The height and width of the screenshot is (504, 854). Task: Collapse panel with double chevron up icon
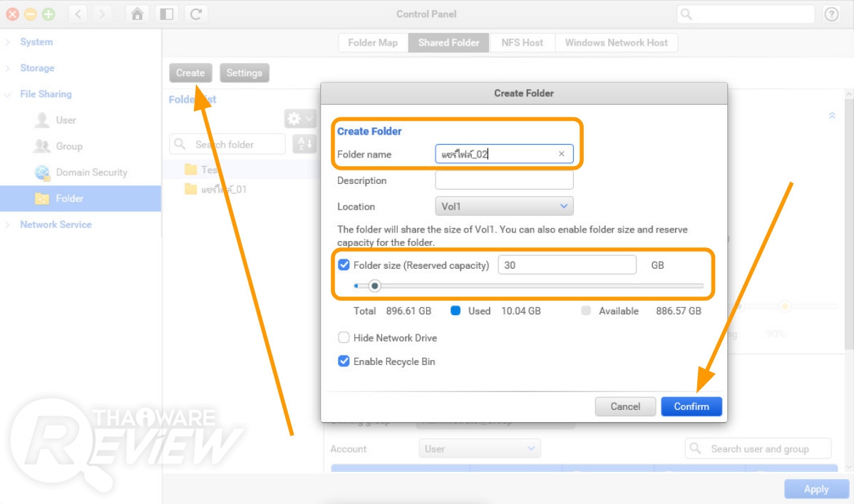(832, 115)
